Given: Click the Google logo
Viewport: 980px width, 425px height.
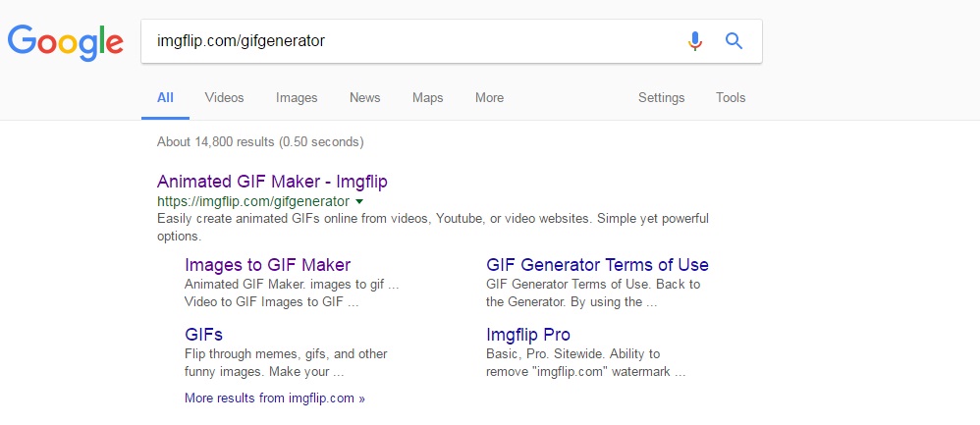Looking at the screenshot, I should (x=66, y=42).
